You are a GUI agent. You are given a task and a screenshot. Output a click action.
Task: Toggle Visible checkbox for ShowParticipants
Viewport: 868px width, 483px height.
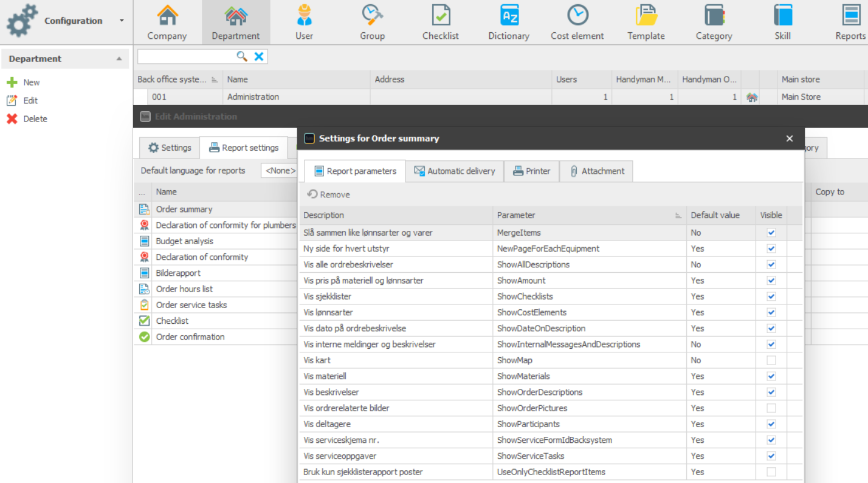[771, 424]
